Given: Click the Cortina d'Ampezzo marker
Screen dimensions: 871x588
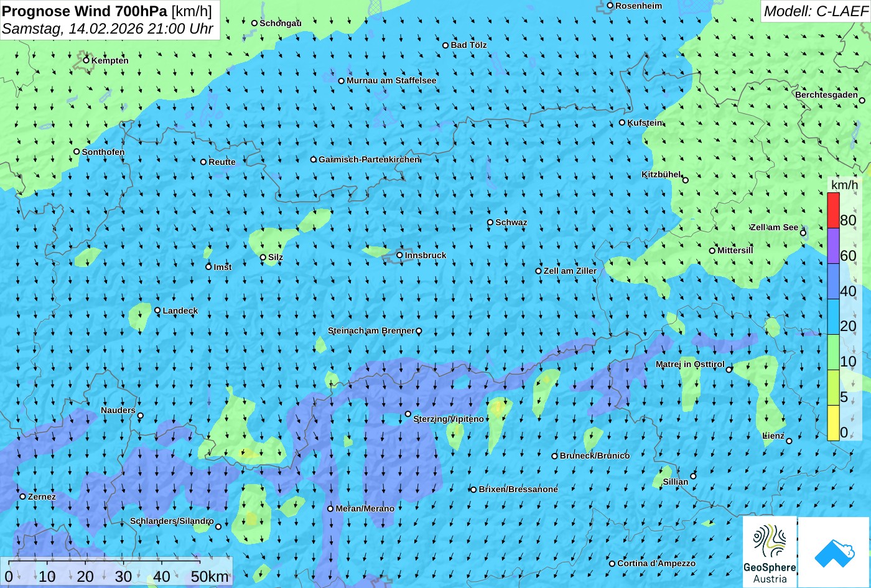Looking at the screenshot, I should coord(612,564).
